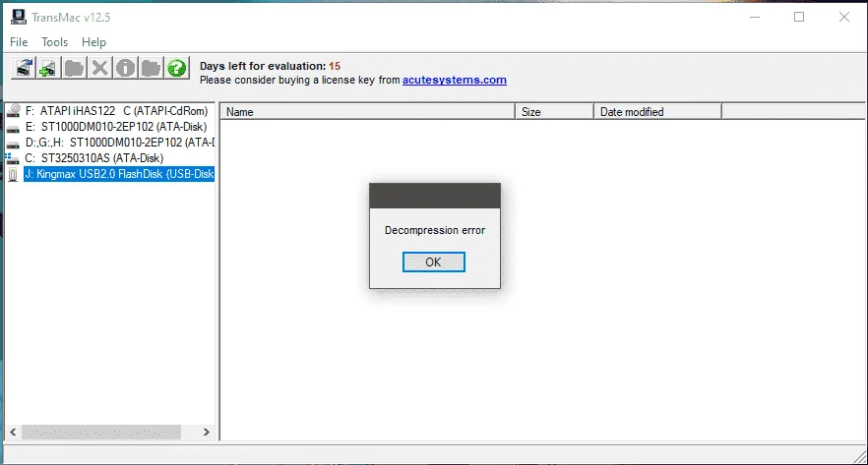Click the Windows disk icon beside C:
This screenshot has height=465, width=868.
(x=12, y=158)
